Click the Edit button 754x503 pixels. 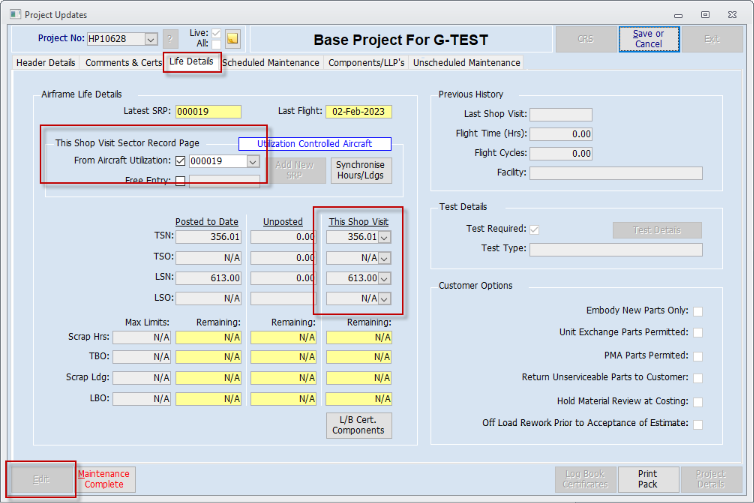pos(41,479)
